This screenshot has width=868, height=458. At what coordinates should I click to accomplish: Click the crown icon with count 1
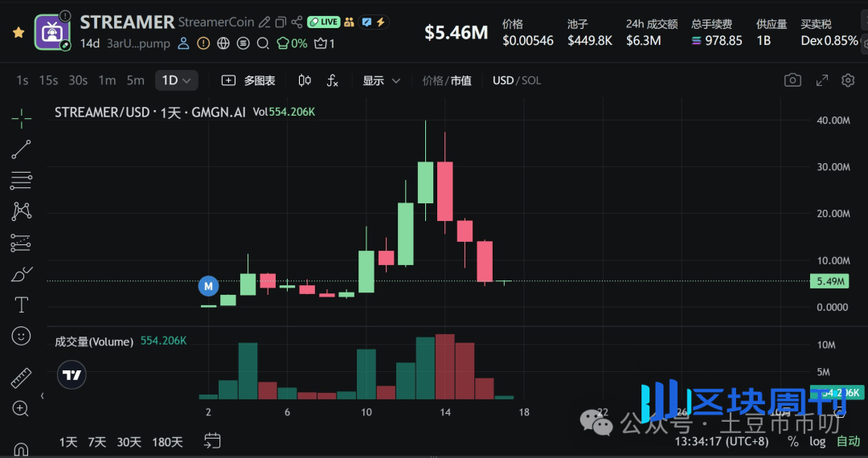[325, 43]
